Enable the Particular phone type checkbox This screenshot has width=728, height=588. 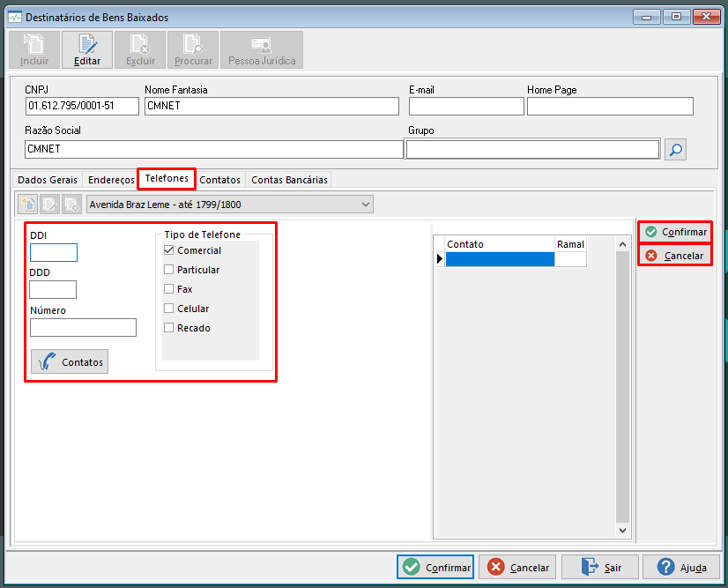pos(169,270)
